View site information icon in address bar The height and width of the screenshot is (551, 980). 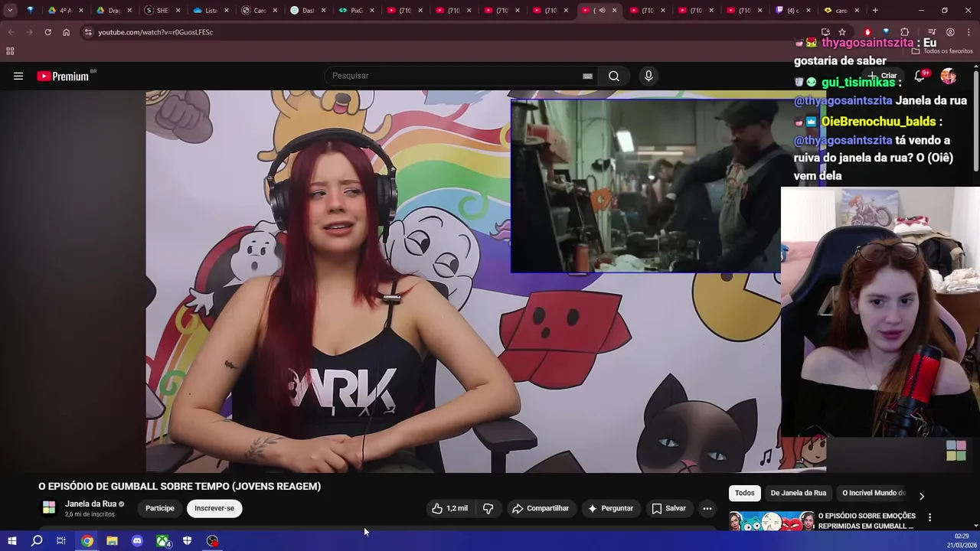pos(88,32)
